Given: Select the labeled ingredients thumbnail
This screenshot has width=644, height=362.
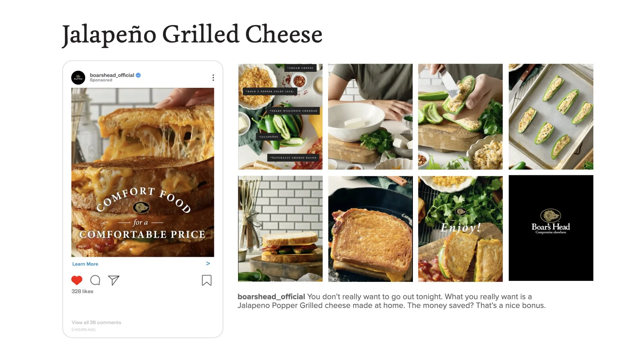Looking at the screenshot, I should coord(280,117).
